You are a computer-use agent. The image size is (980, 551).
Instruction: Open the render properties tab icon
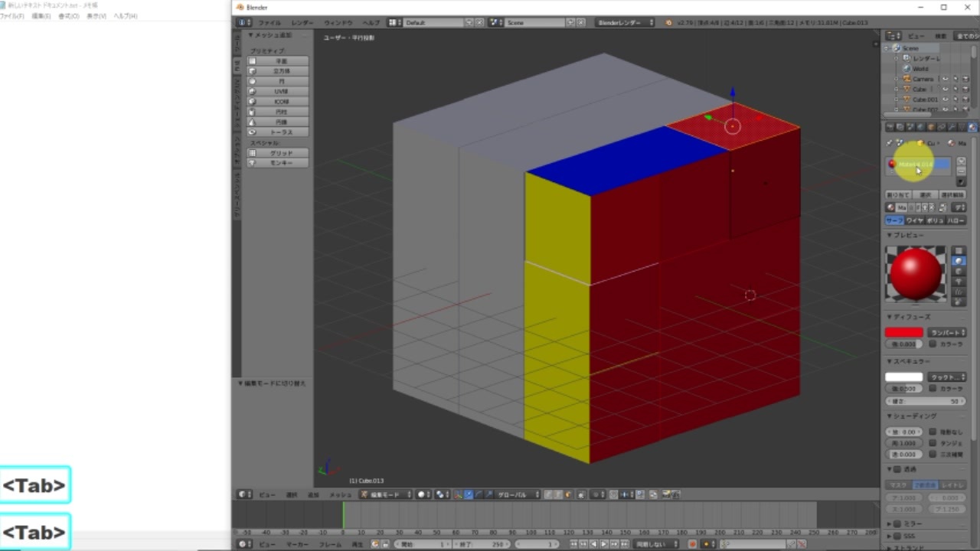(890, 127)
